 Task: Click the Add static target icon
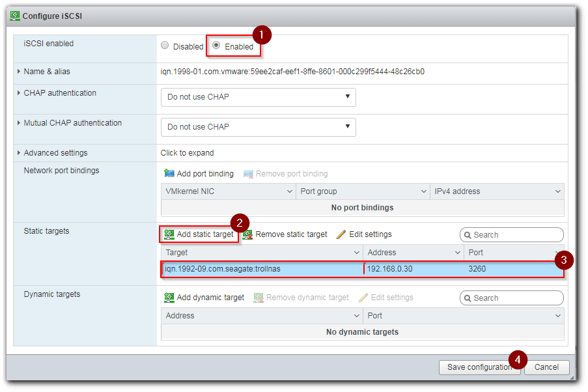[x=169, y=234]
